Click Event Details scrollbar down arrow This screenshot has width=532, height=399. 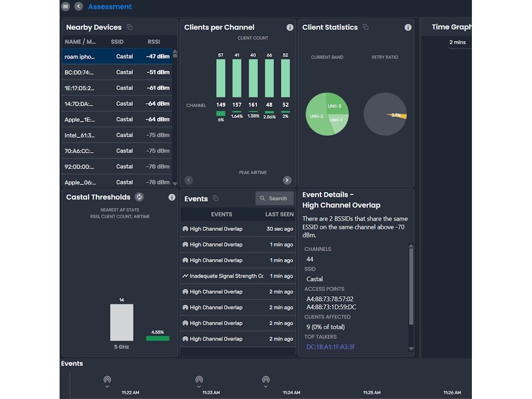(x=411, y=349)
